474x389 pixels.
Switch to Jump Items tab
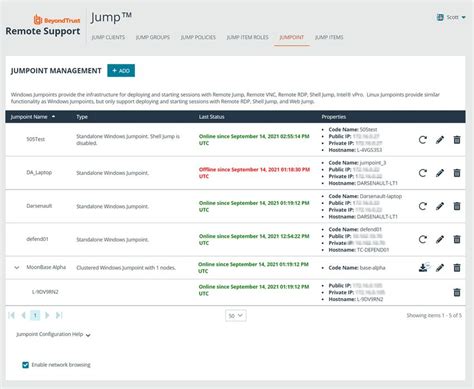point(329,37)
